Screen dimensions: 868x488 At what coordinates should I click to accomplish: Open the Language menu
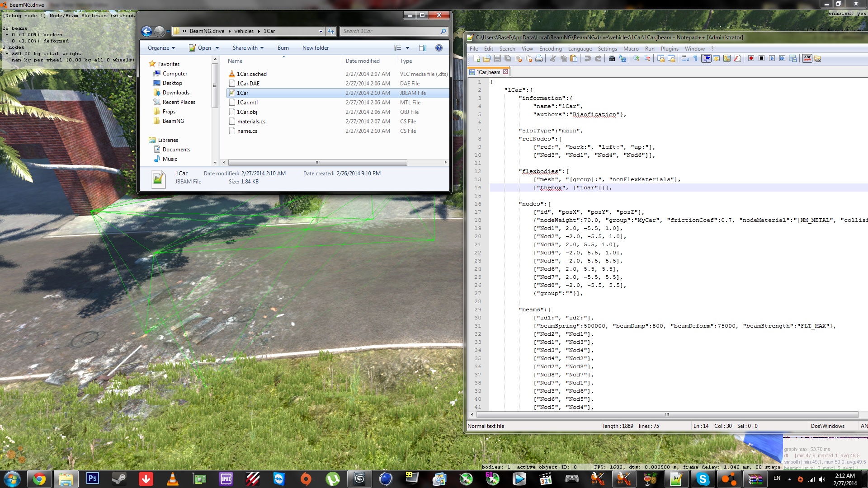click(x=580, y=49)
